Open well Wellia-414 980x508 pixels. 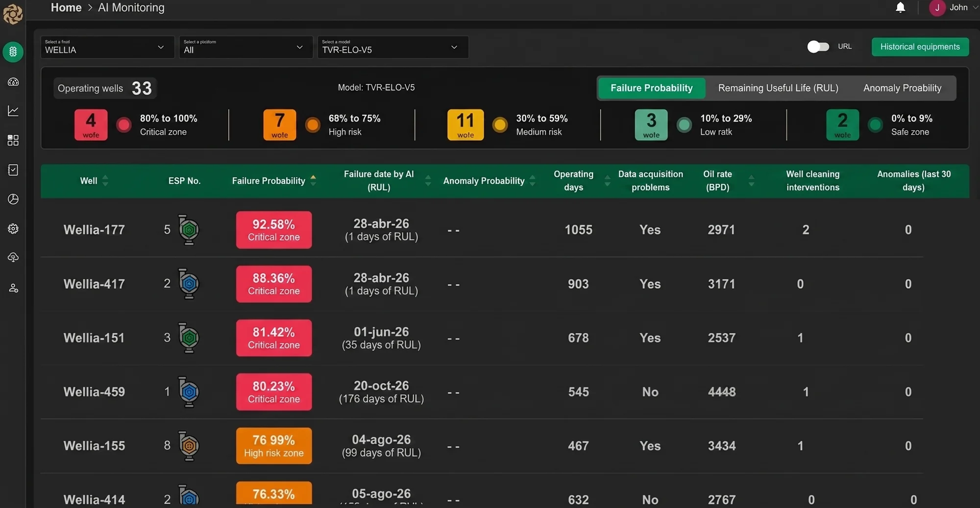tap(94, 500)
